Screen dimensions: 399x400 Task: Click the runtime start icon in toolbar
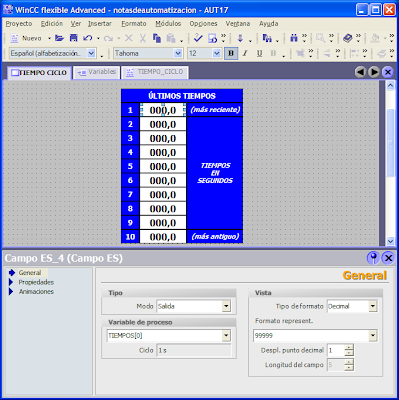[267, 38]
